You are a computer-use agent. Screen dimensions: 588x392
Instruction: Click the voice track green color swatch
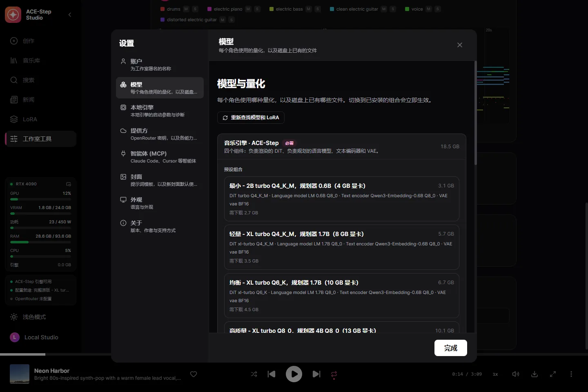click(407, 9)
